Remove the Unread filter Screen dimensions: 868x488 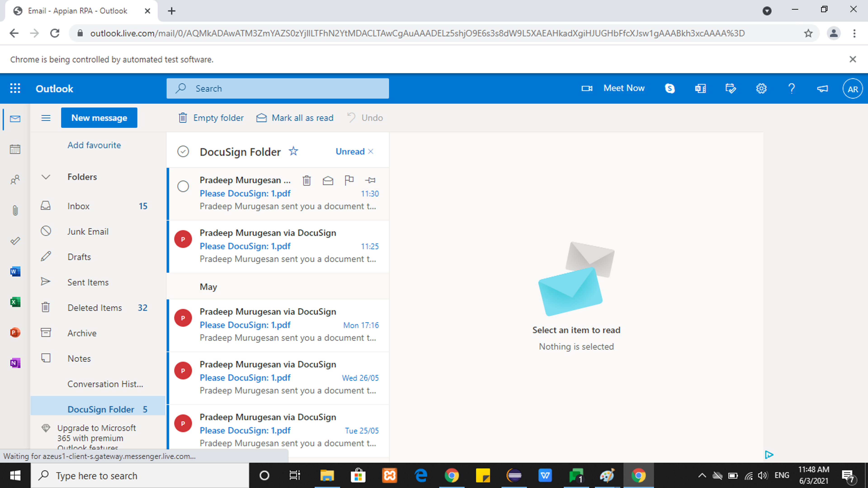[371, 151]
